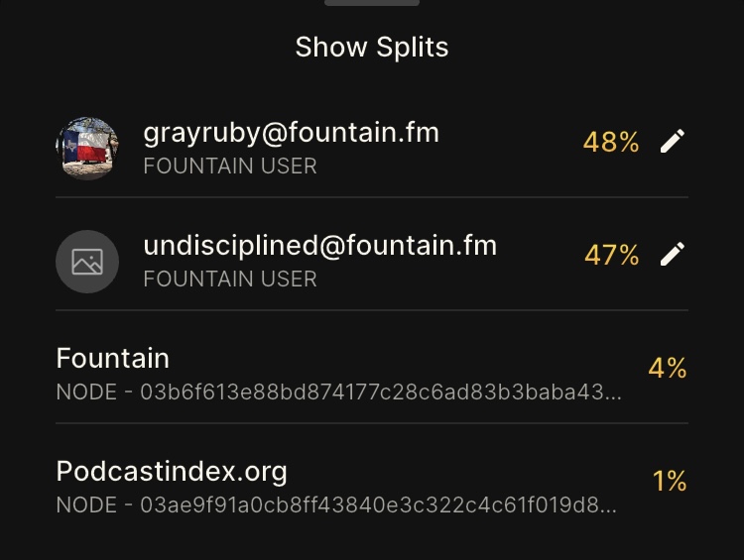This screenshot has width=744, height=560.
Task: Click the pencil icon beside 47%
Action: pos(673,255)
